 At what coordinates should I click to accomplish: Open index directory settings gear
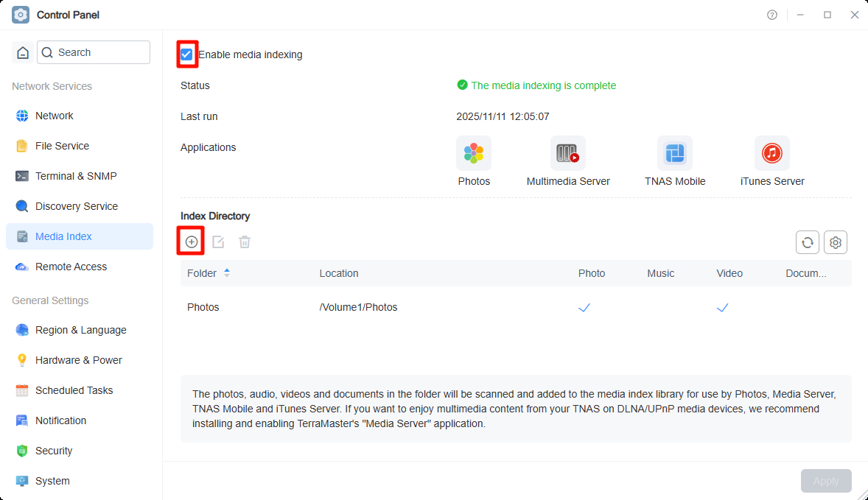(x=835, y=242)
